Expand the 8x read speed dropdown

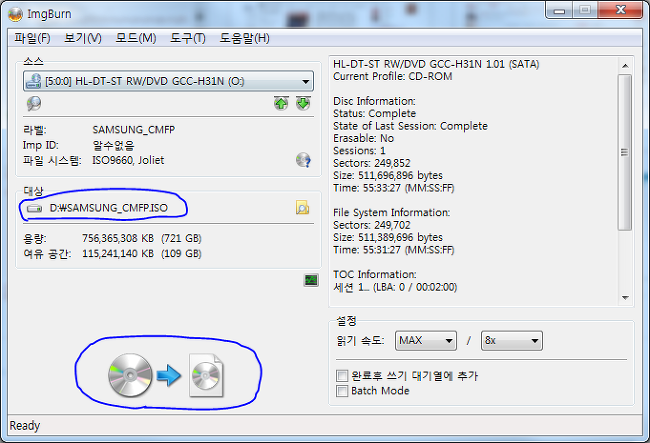click(512, 341)
